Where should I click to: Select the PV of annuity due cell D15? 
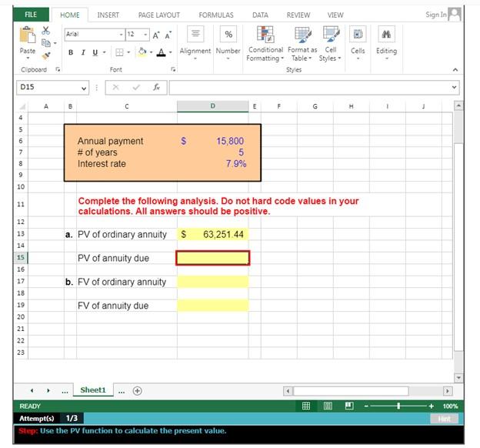(x=213, y=258)
